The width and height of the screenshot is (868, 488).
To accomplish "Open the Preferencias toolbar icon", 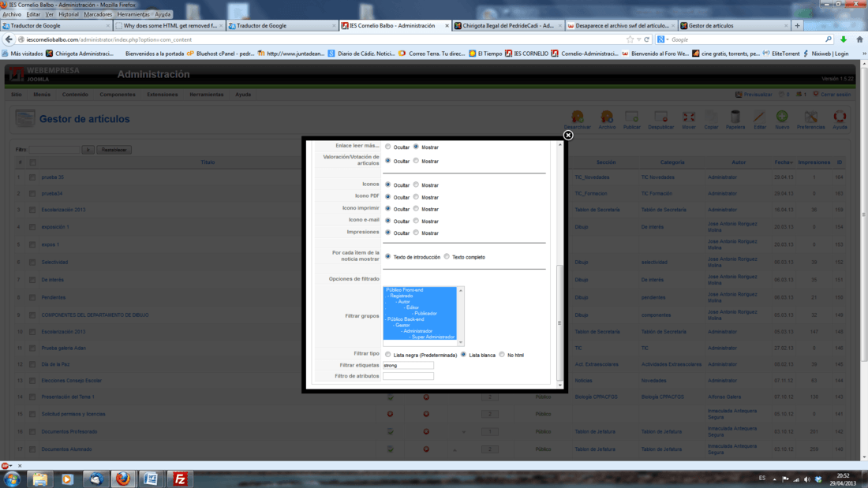I will (811, 120).
